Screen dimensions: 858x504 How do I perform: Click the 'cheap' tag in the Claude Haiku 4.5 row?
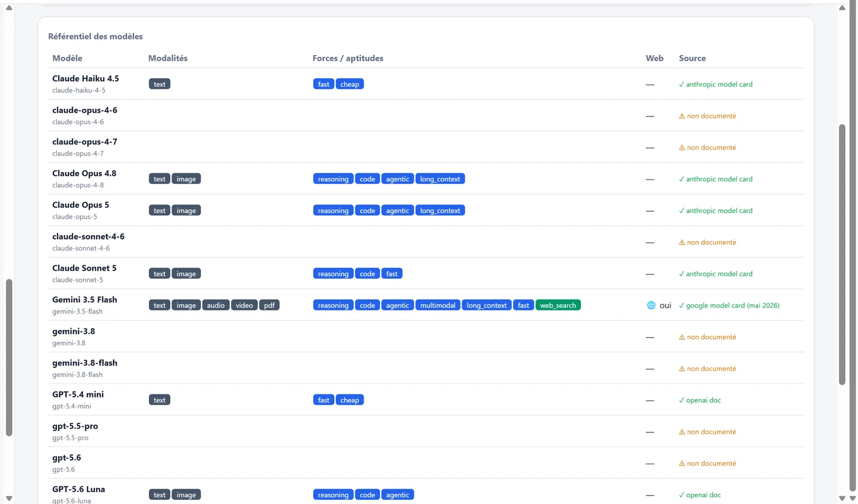(x=350, y=84)
